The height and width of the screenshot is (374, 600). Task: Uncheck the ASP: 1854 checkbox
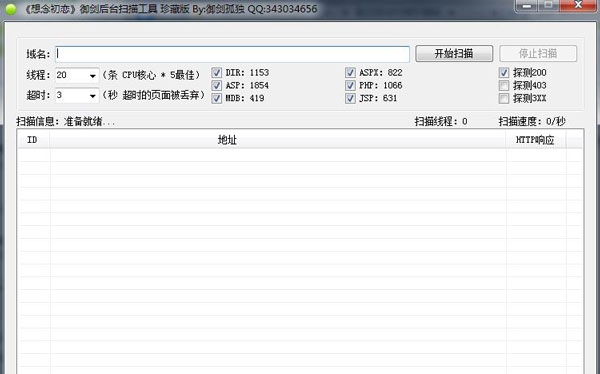tap(217, 85)
